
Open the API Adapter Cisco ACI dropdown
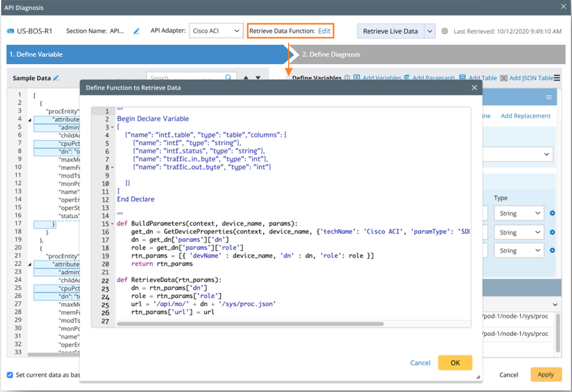(x=215, y=31)
